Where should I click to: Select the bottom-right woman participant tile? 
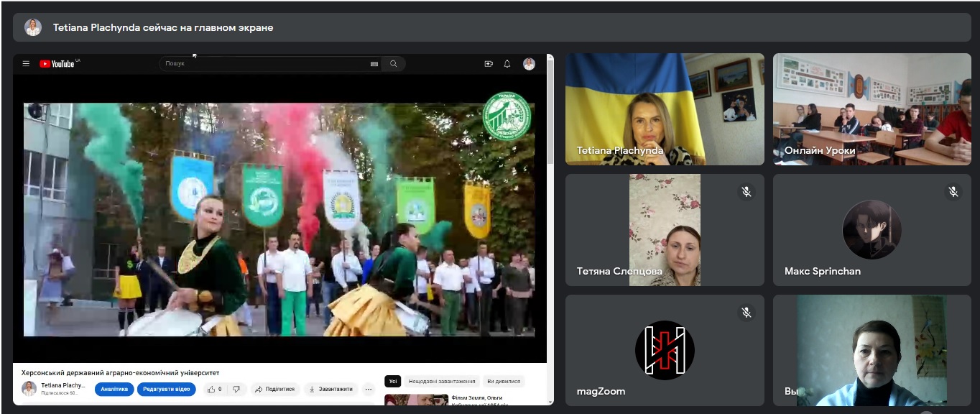872,350
